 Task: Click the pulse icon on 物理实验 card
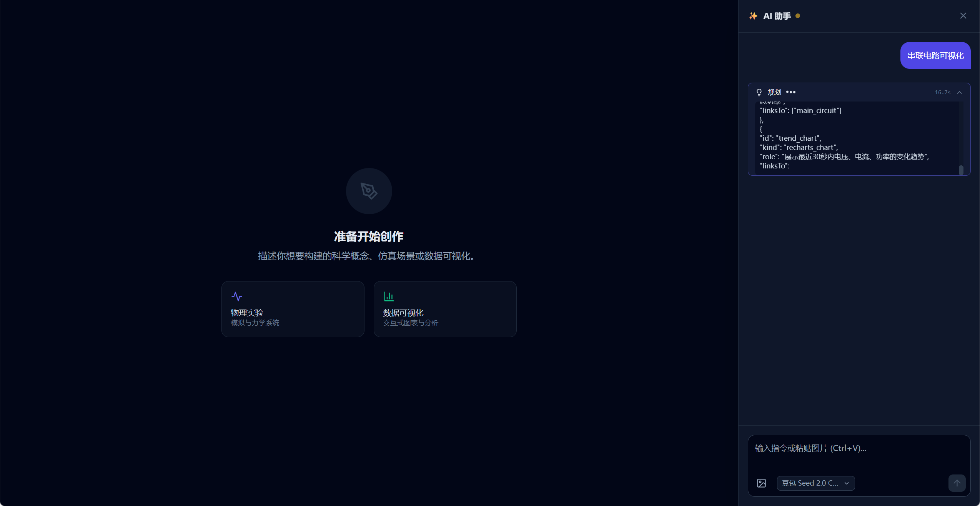coord(237,296)
